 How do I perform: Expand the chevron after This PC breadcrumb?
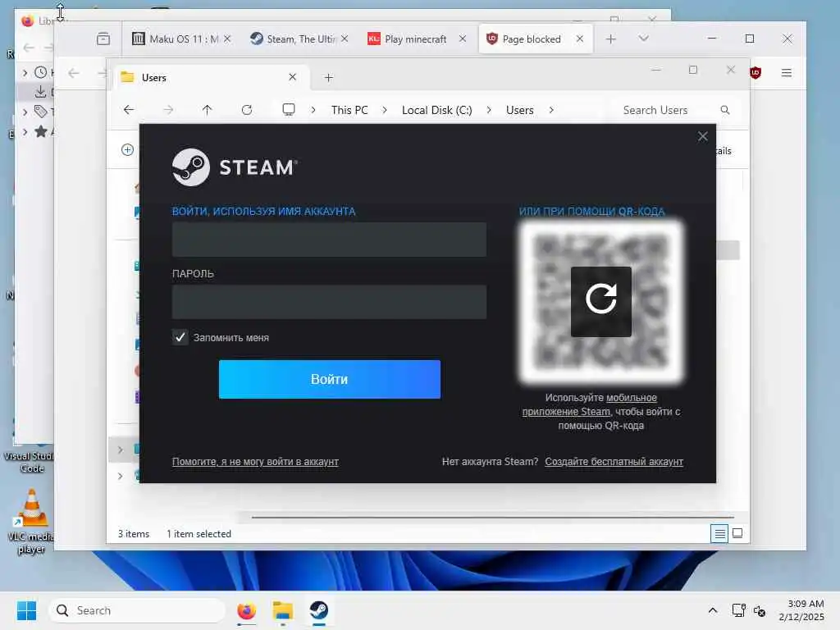pos(385,110)
